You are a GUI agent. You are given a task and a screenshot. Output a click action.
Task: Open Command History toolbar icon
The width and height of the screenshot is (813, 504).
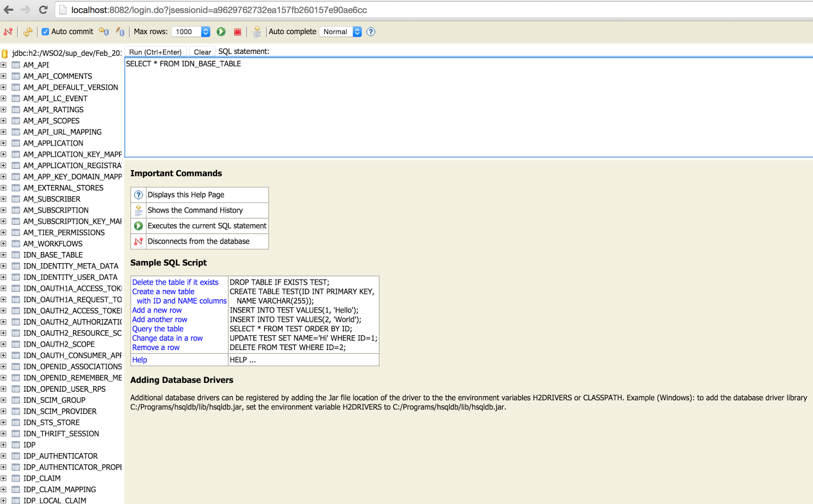pyautogui.click(x=257, y=31)
